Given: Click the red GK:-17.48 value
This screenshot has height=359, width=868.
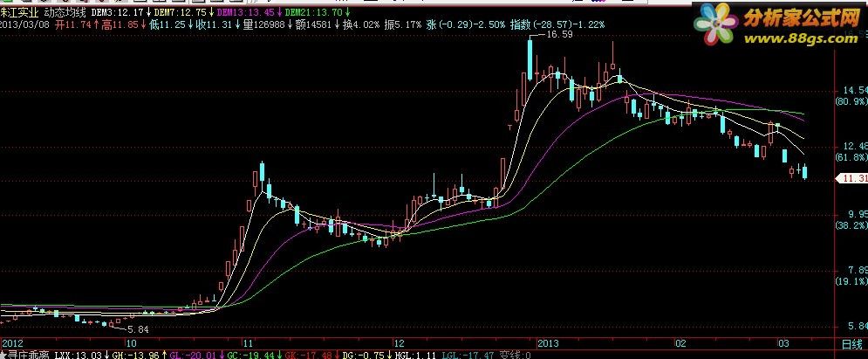Looking at the screenshot, I should [x=310, y=356].
